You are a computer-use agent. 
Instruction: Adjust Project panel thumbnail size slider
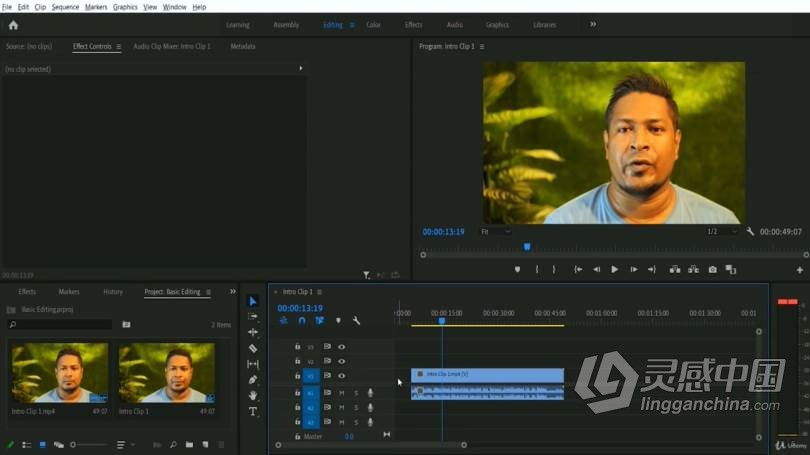(x=88, y=445)
